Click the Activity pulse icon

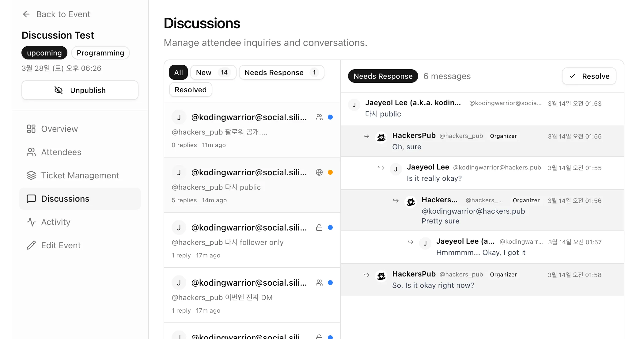(31, 222)
